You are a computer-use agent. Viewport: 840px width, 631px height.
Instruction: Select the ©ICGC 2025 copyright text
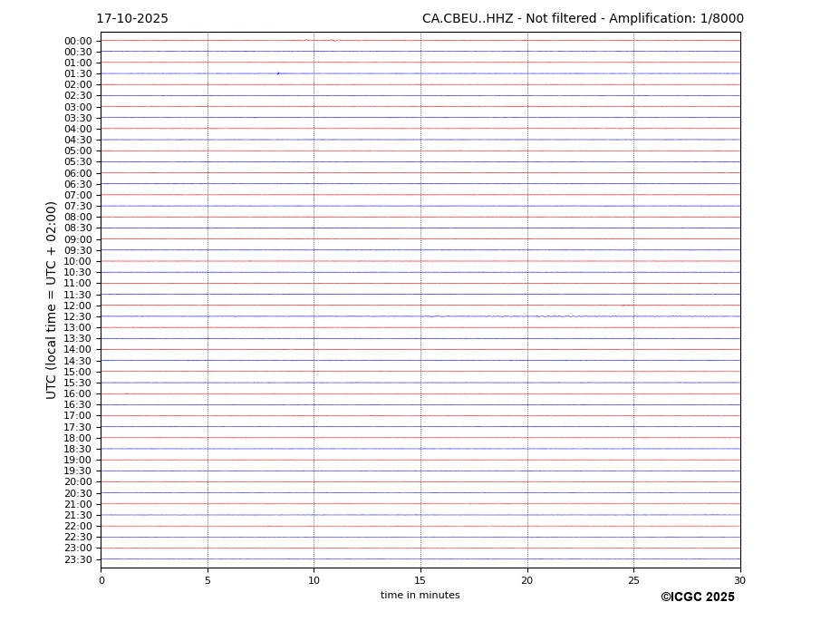(697, 597)
